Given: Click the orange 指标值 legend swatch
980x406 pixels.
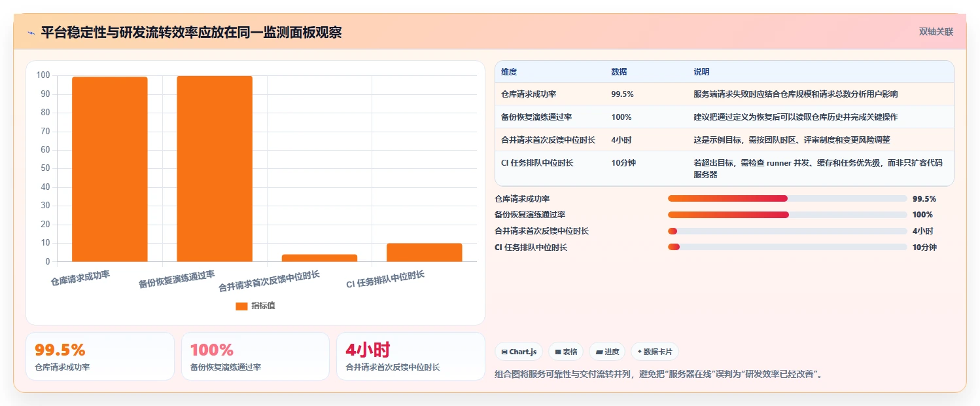Looking at the screenshot, I should tap(241, 306).
